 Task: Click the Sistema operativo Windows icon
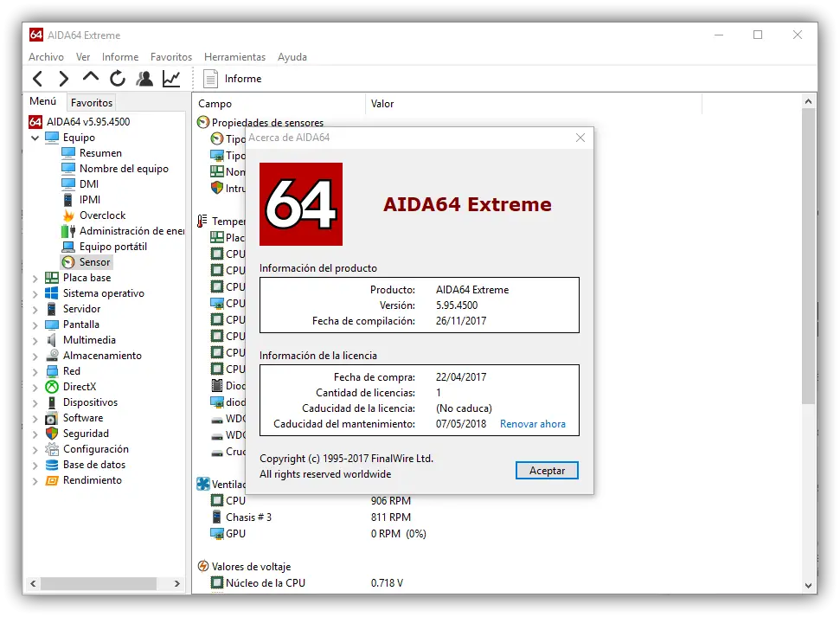52,293
